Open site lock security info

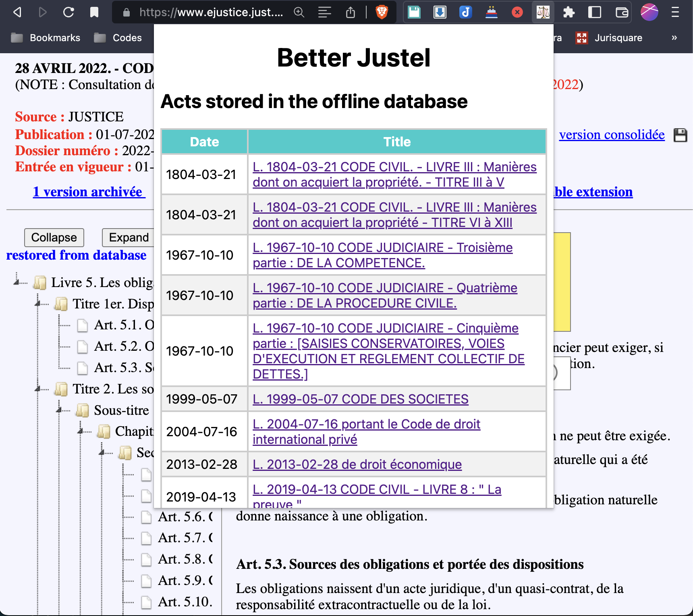[126, 12]
